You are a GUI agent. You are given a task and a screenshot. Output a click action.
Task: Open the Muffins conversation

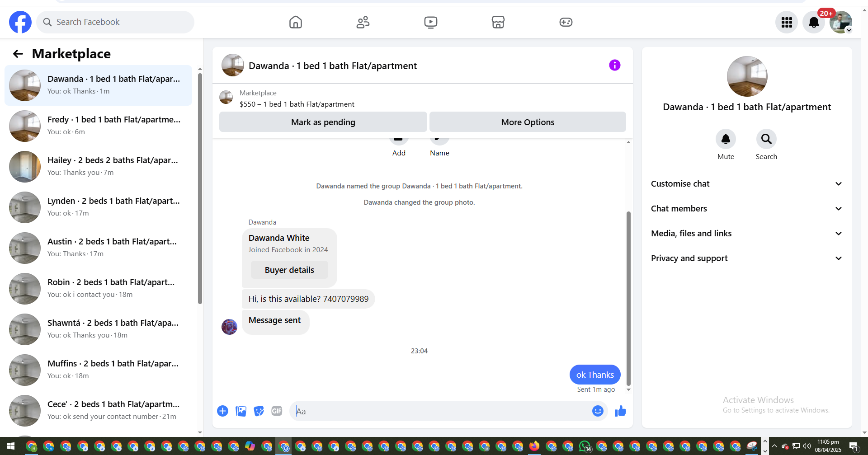[x=99, y=370]
